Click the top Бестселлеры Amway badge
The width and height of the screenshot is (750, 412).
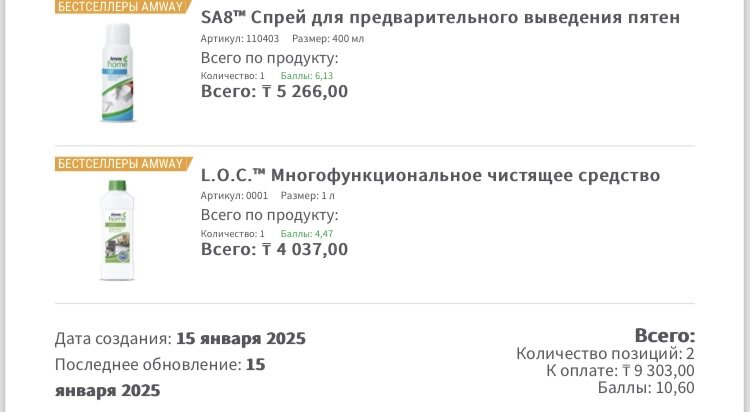[123, 6]
